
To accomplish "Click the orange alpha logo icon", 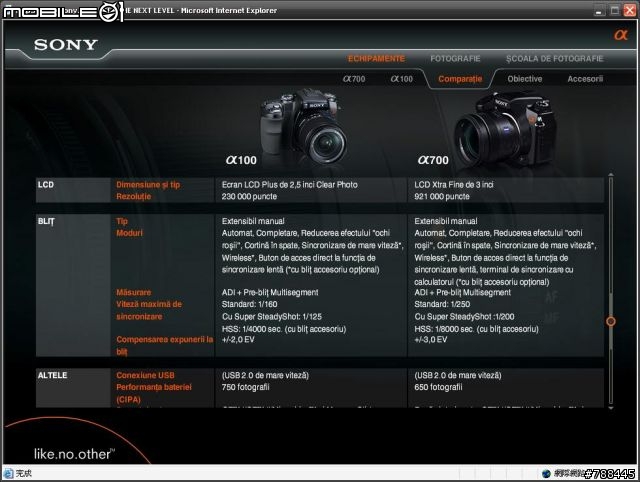I will (621, 35).
